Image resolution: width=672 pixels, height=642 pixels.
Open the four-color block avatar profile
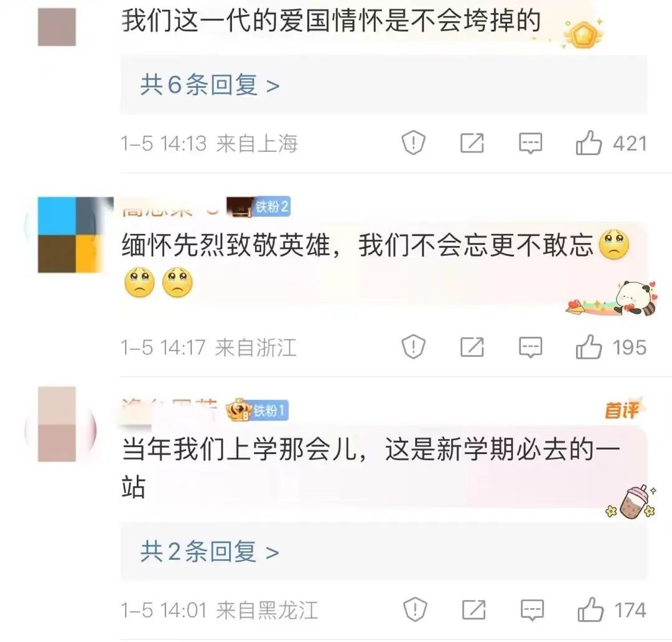70,235
